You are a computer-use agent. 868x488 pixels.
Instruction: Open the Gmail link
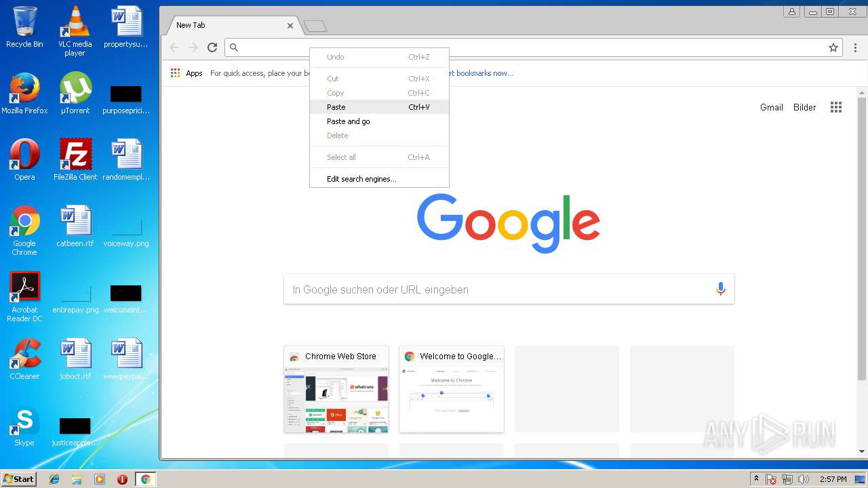coord(772,107)
